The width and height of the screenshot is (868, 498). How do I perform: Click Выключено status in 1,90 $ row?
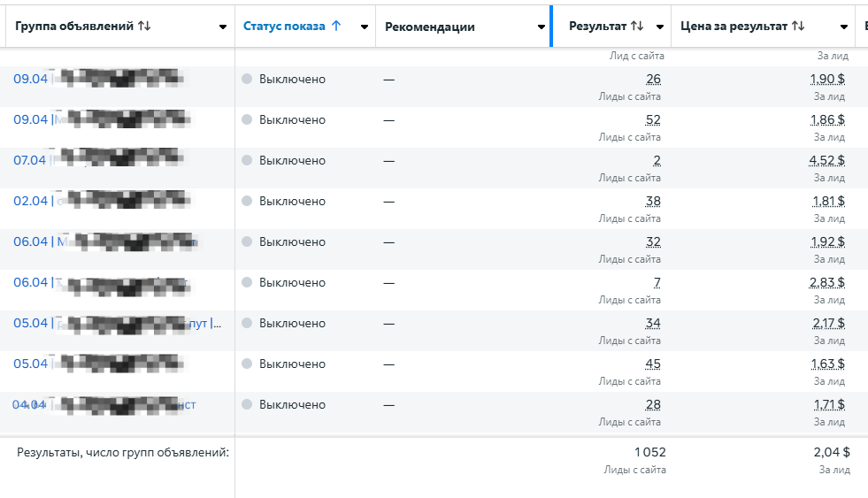pos(292,79)
